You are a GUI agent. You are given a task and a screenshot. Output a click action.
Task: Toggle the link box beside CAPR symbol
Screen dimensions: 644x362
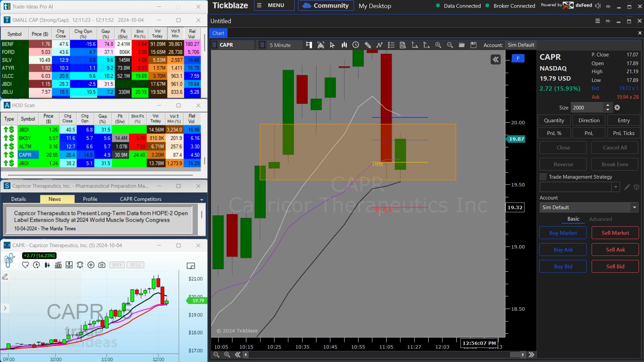point(214,45)
